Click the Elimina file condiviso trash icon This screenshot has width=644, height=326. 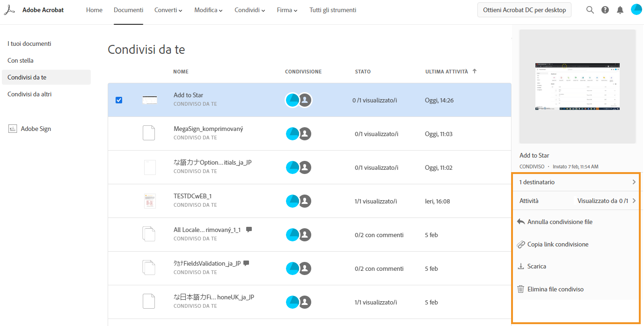pyautogui.click(x=520, y=289)
